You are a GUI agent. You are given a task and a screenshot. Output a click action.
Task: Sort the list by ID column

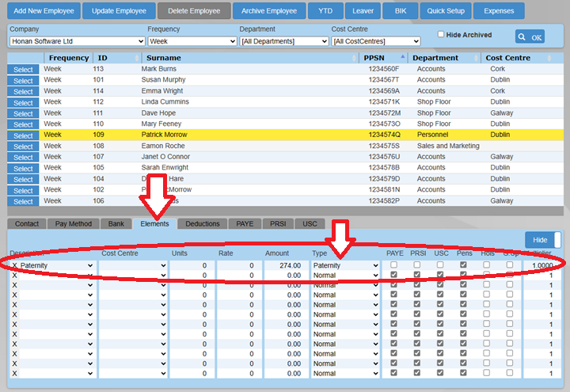pyautogui.click(x=102, y=58)
